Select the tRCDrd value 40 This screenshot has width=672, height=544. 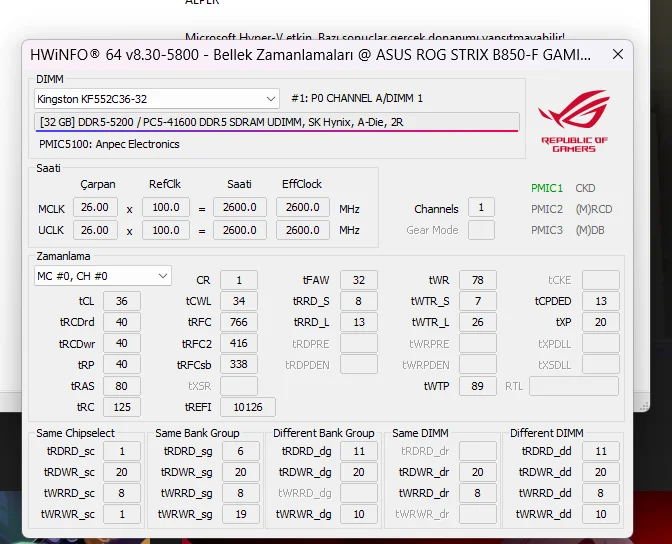click(x=122, y=322)
